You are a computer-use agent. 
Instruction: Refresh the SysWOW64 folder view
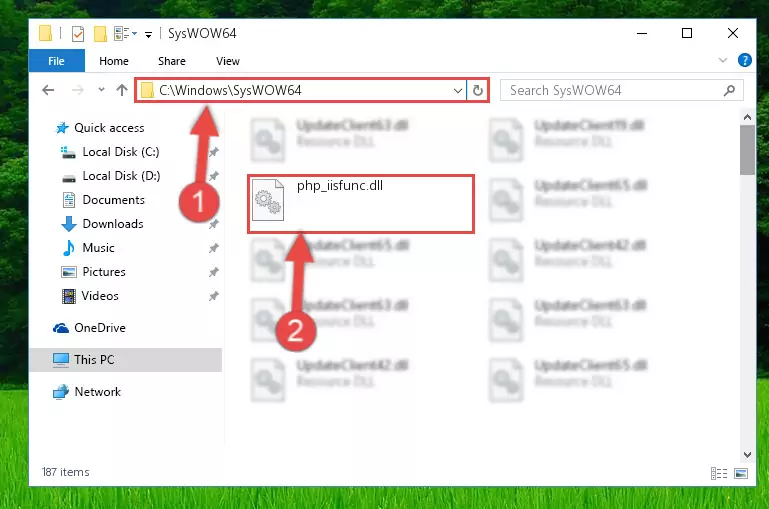(x=478, y=91)
